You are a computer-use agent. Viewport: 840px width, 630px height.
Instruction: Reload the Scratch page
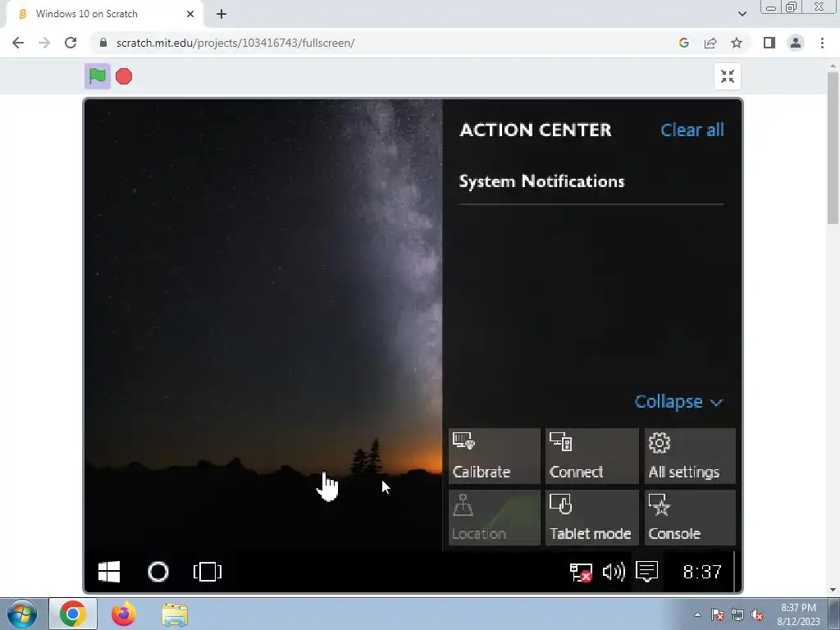(71, 43)
